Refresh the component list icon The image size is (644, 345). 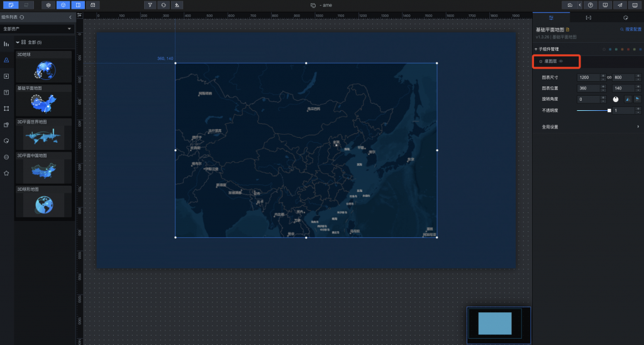pos(22,17)
